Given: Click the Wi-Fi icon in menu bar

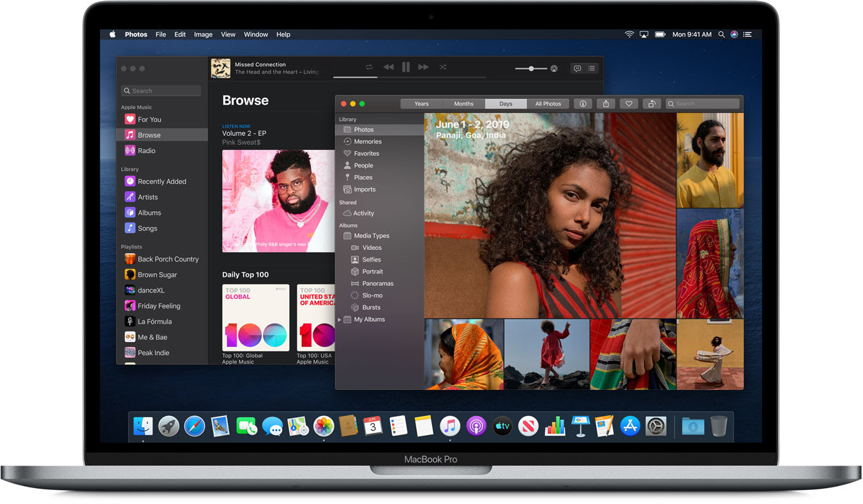Looking at the screenshot, I should pyautogui.click(x=629, y=34).
